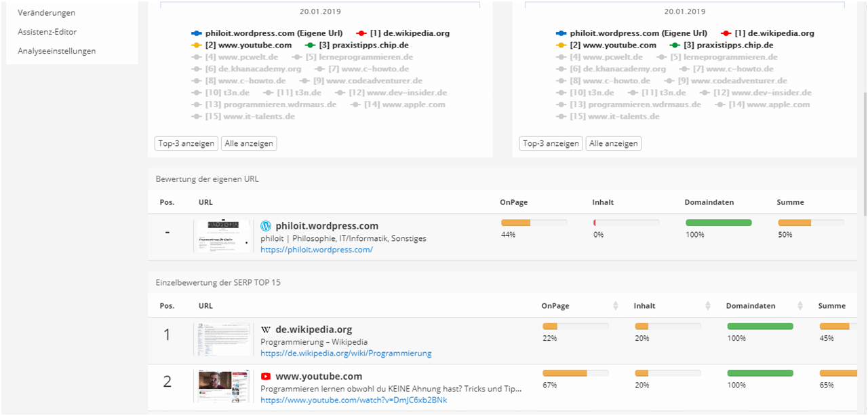The image size is (868, 416).
Task: Click the WordPress icon beside philoit.wordpress.com
Action: point(266,226)
